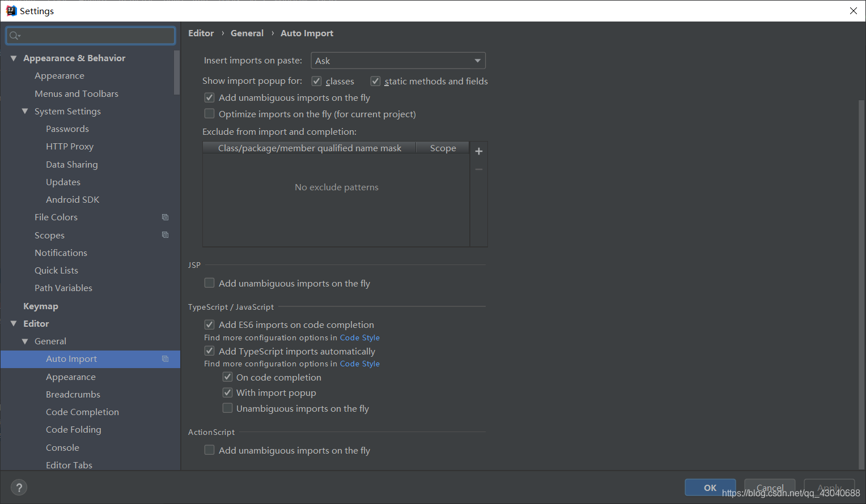Toggle static methods and fields checkbox

(x=376, y=81)
